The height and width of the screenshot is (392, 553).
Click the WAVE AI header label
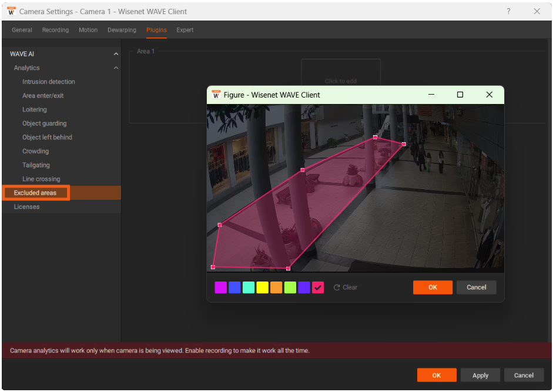point(22,54)
